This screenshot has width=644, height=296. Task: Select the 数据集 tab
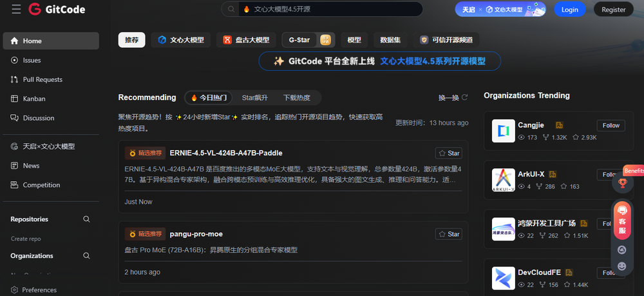coord(390,40)
